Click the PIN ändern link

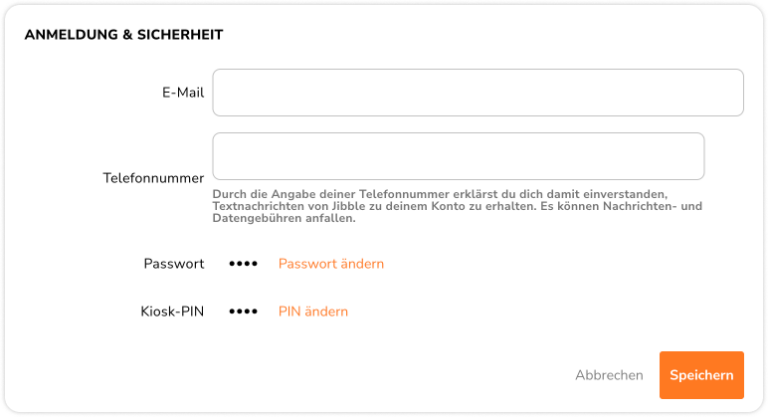(x=313, y=311)
